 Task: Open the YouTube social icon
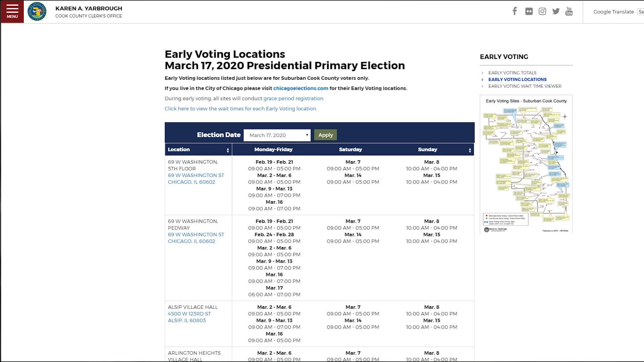pyautogui.click(x=569, y=11)
